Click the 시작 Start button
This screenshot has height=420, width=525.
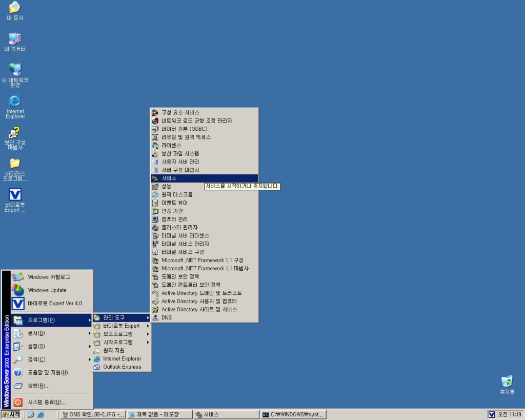point(11,415)
